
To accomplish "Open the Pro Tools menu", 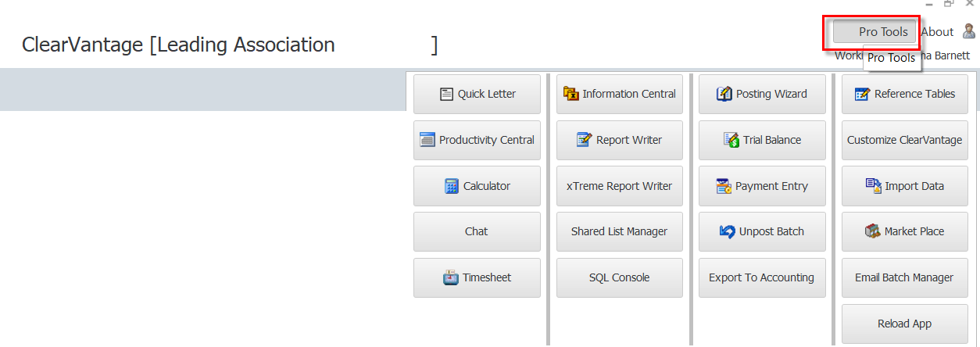I will click(x=874, y=32).
